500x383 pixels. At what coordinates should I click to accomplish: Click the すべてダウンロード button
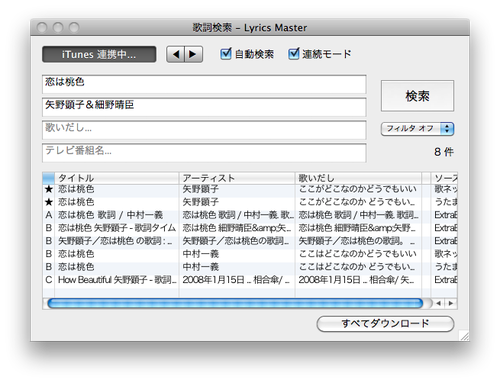point(385,324)
